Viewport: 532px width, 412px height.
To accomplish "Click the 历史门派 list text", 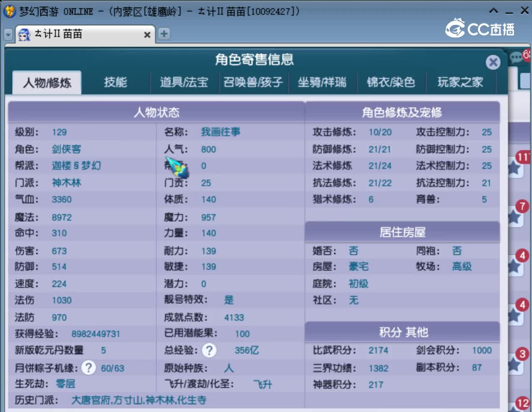I will [139, 400].
